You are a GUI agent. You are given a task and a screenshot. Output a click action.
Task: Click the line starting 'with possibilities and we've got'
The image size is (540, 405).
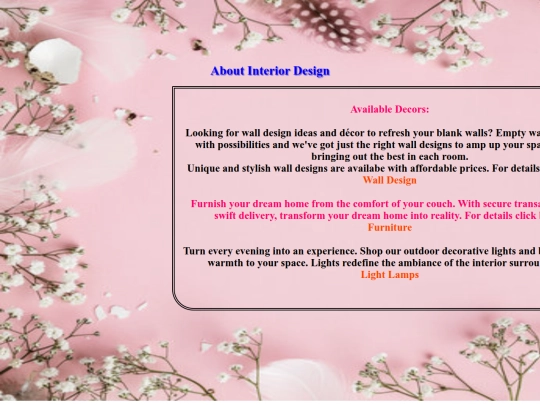[367, 145]
